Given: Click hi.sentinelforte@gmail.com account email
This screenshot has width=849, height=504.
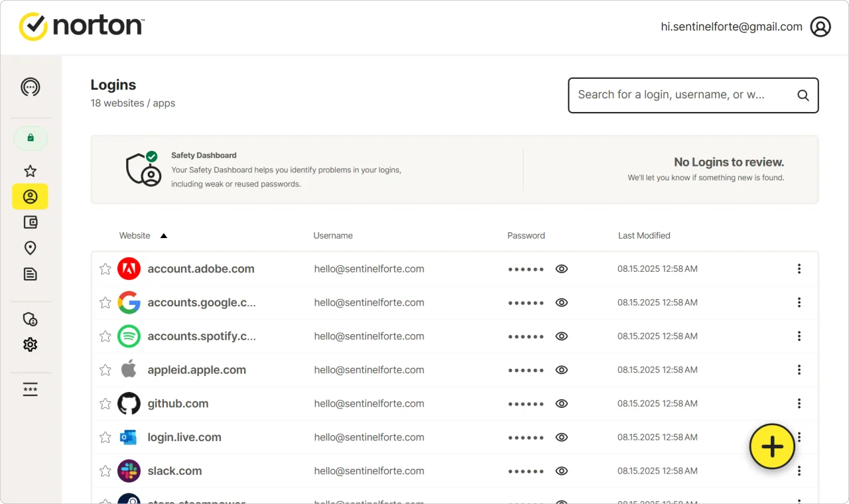Looking at the screenshot, I should (732, 27).
